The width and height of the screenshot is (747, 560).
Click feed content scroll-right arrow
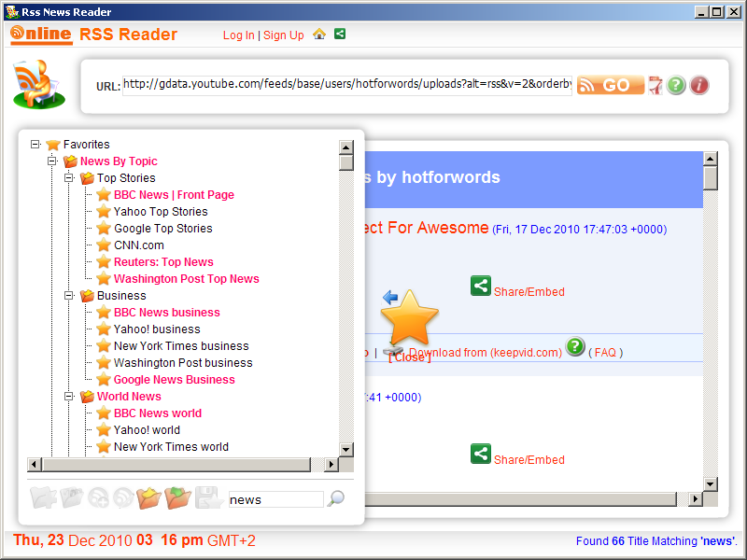point(695,499)
